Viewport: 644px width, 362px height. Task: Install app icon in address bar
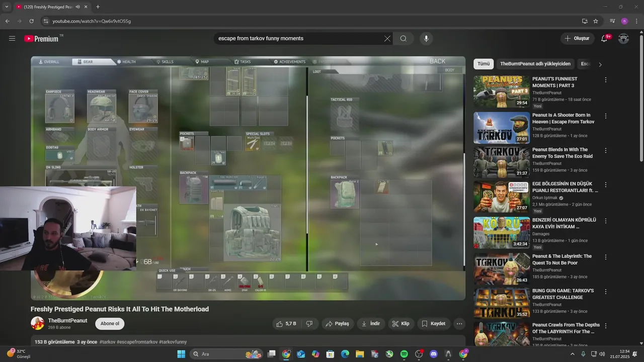pyautogui.click(x=585, y=21)
